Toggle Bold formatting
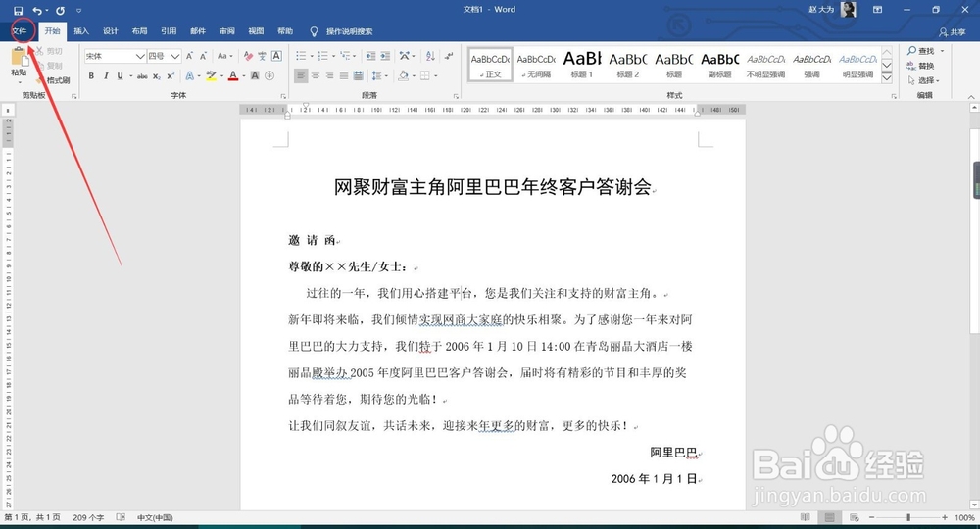The image size is (980, 529). click(x=91, y=76)
